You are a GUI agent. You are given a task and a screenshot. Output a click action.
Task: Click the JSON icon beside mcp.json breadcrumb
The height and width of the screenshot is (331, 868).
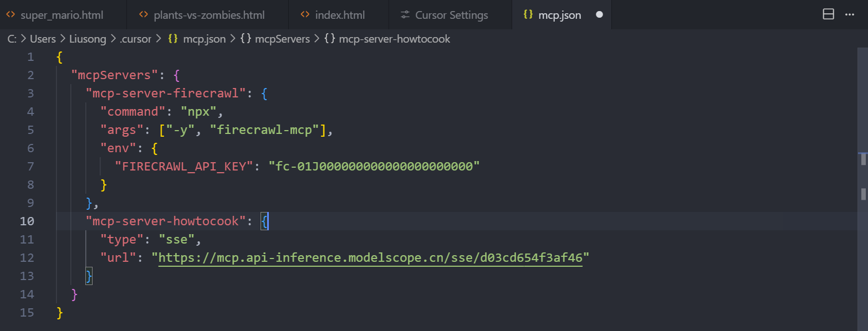172,39
